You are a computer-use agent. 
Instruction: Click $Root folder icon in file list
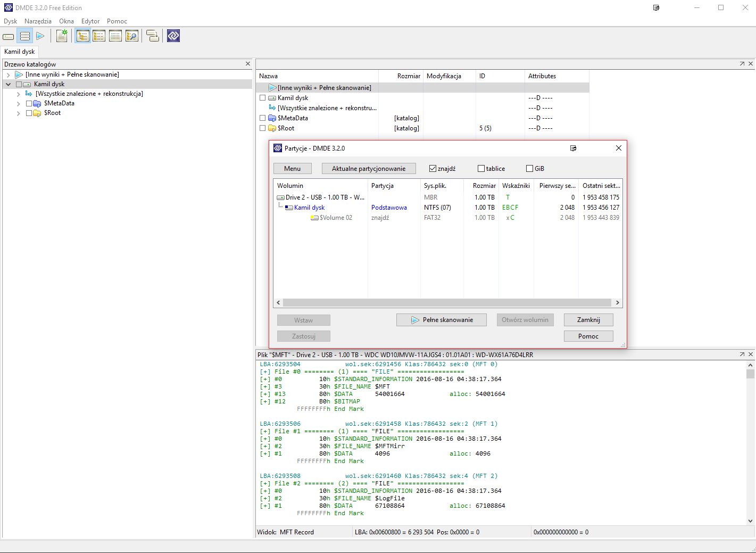(x=272, y=128)
